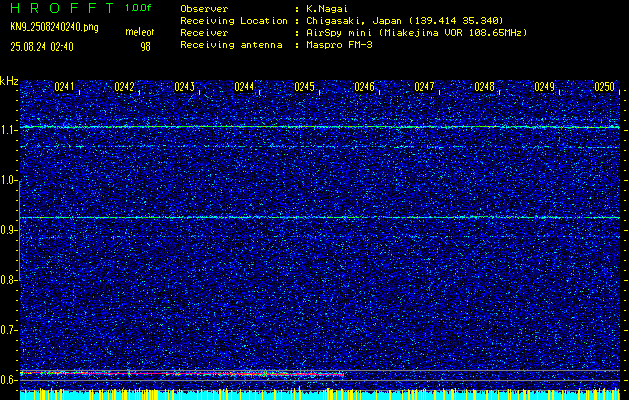Click the 0245 time marker
The height and width of the screenshot is (400, 629).
click(x=304, y=87)
